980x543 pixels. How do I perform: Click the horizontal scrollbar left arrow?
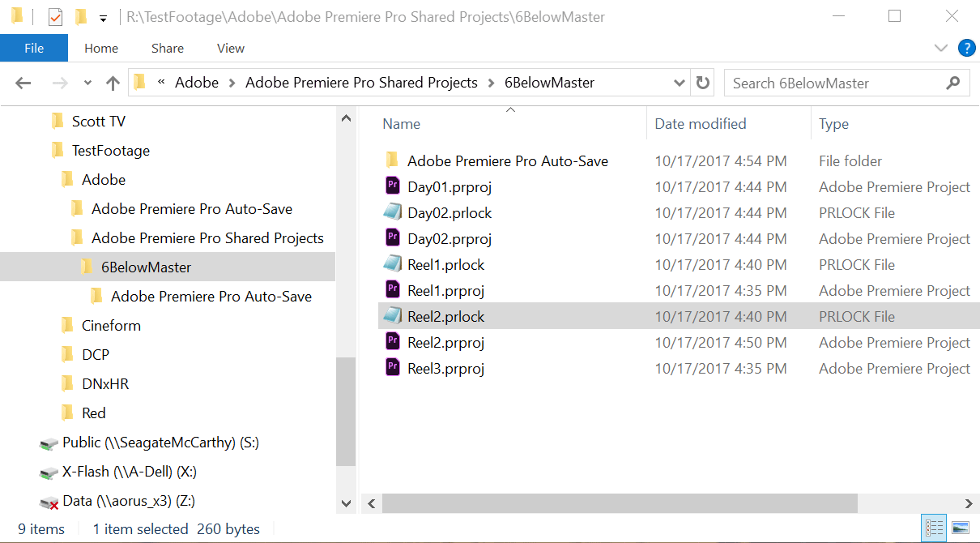click(372, 502)
